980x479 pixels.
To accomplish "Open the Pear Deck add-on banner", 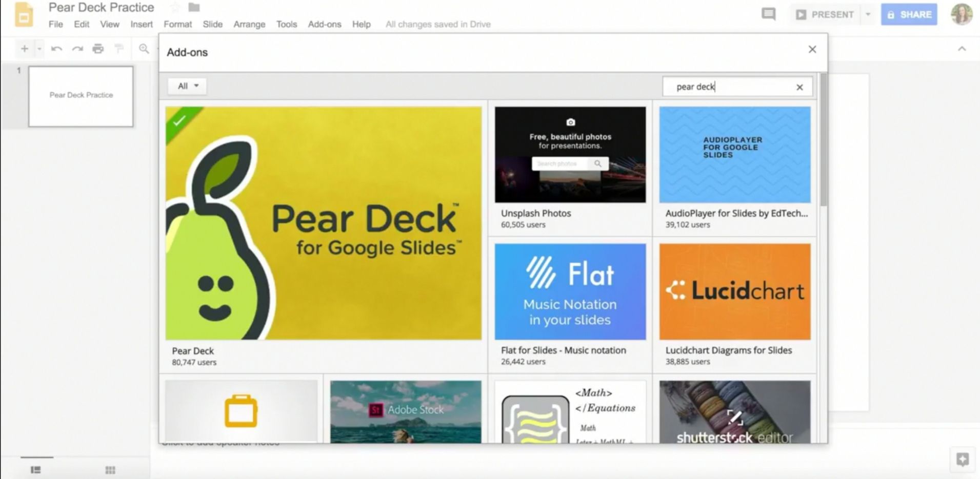I will coord(324,223).
